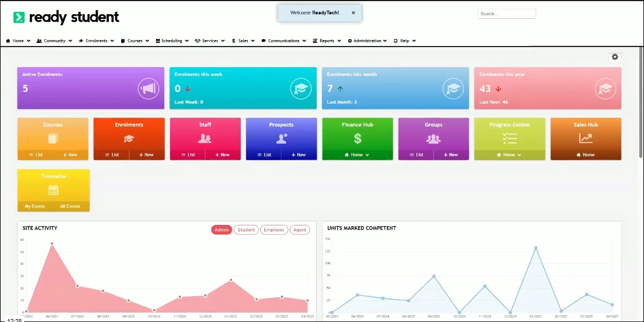This screenshot has height=322, width=644.
Task: Open the Groups List
Action: pyautogui.click(x=416, y=155)
